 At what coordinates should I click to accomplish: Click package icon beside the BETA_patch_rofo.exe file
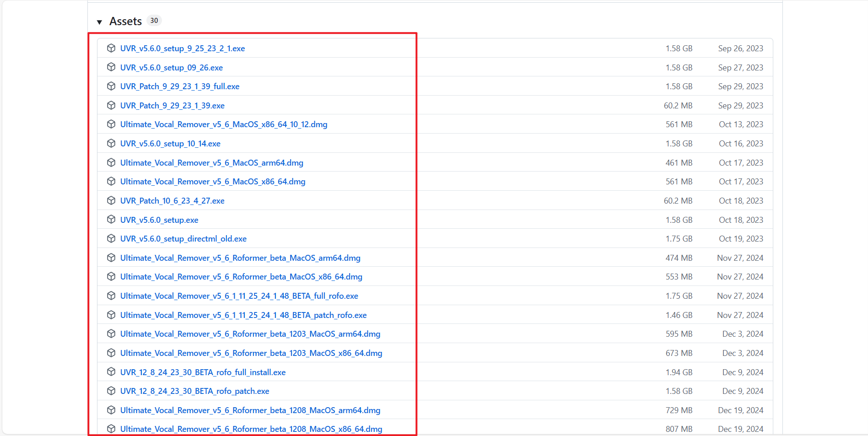(111, 315)
